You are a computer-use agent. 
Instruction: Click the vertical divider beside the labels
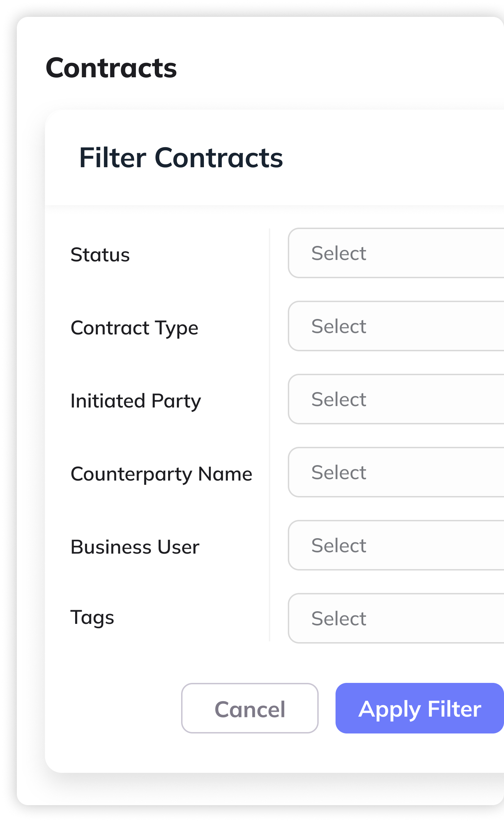tap(270, 436)
